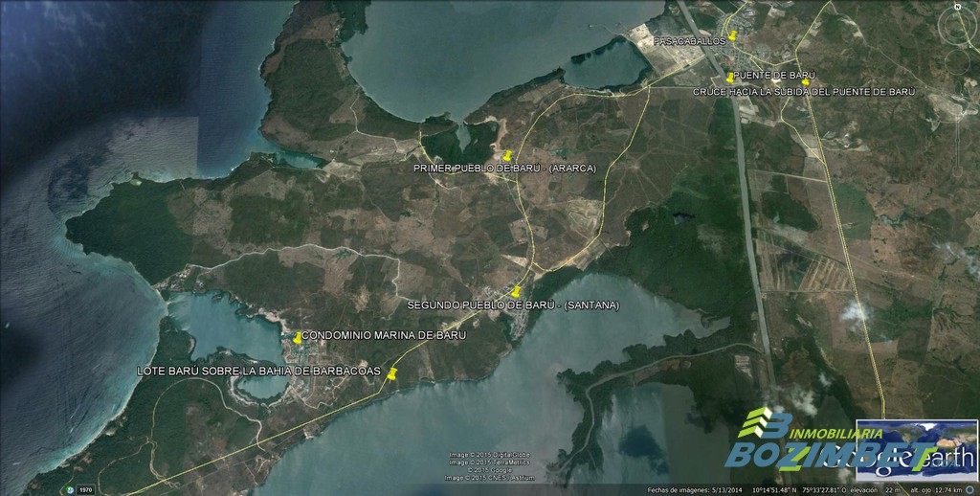980x496 pixels.
Task: Click the 'PRIMER PUEBLO DE BARÚ - (ARARCA)' label
Action: point(504,169)
